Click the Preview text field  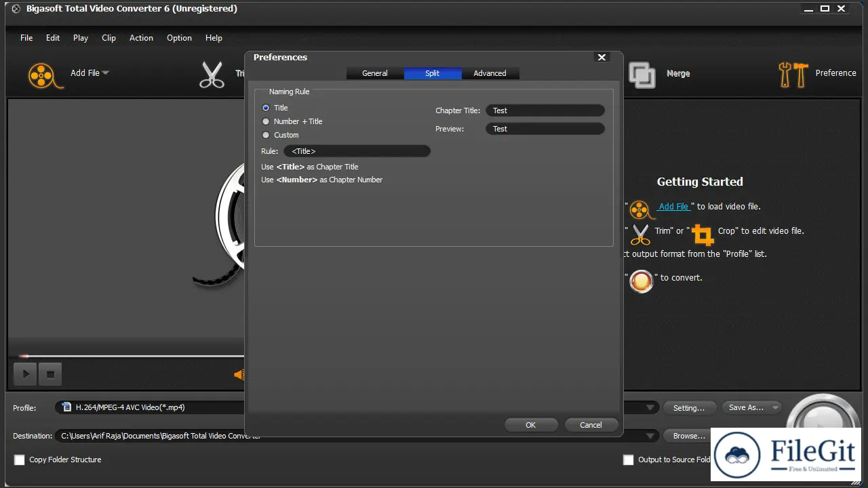click(x=545, y=129)
